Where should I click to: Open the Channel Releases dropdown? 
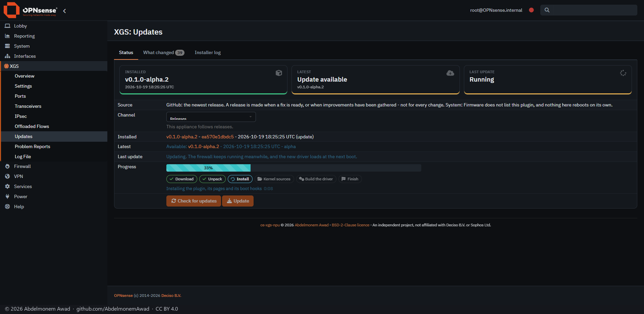(211, 117)
